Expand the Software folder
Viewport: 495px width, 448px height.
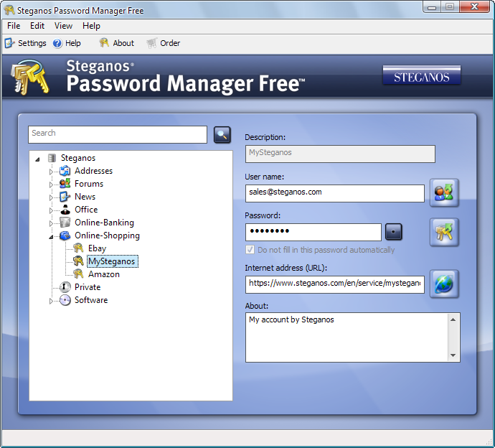[51, 301]
